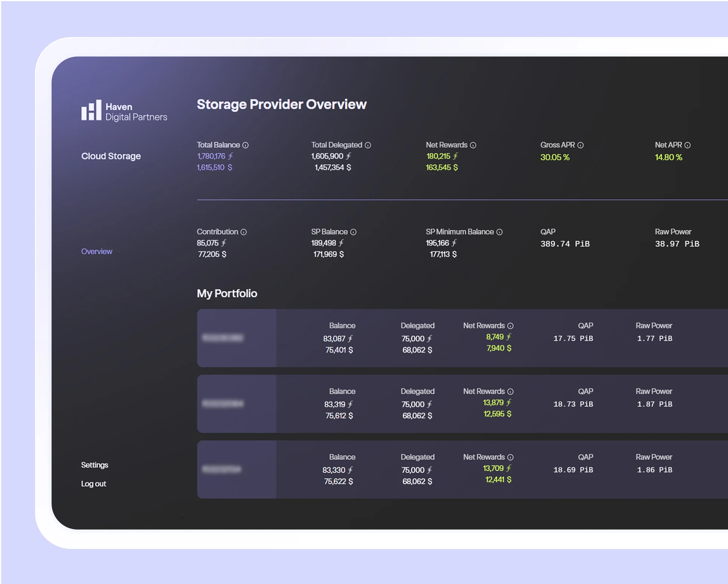Open the Cloud Storage section
The image size is (728, 584).
point(111,156)
